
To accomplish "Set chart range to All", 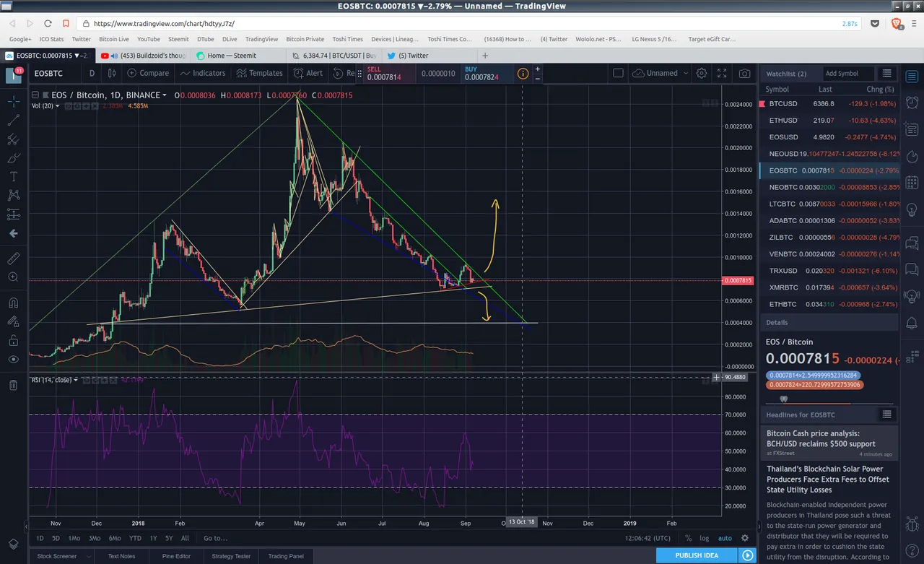I will (x=186, y=538).
